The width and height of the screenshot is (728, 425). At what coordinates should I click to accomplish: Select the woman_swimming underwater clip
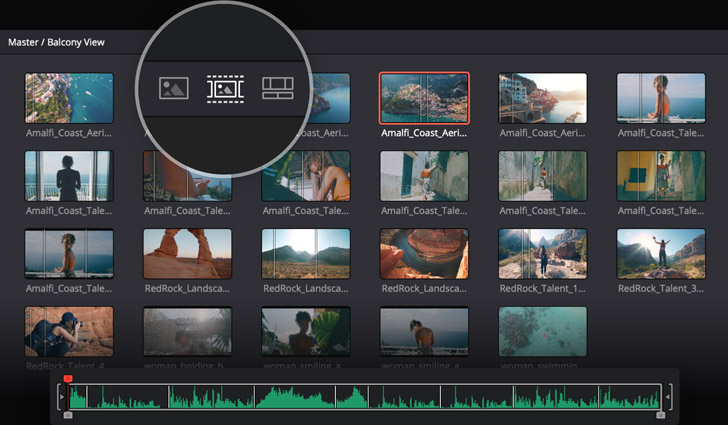[542, 332]
